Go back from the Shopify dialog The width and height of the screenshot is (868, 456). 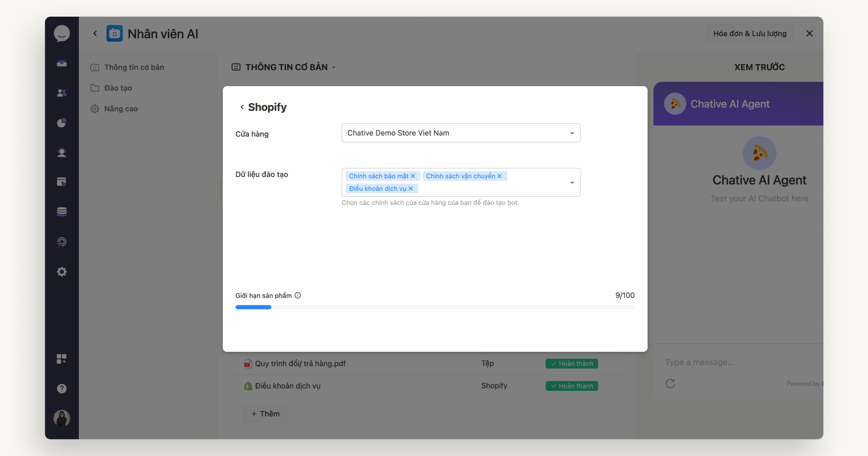(x=242, y=107)
